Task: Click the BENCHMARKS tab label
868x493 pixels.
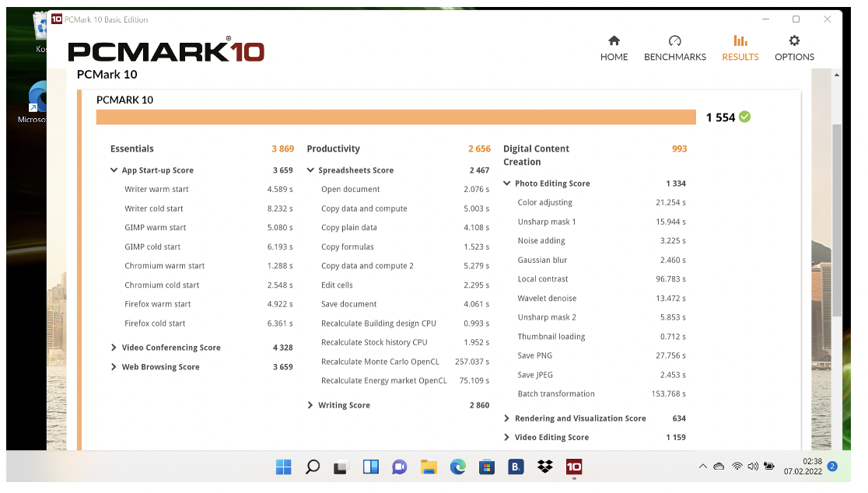Action: click(x=675, y=57)
